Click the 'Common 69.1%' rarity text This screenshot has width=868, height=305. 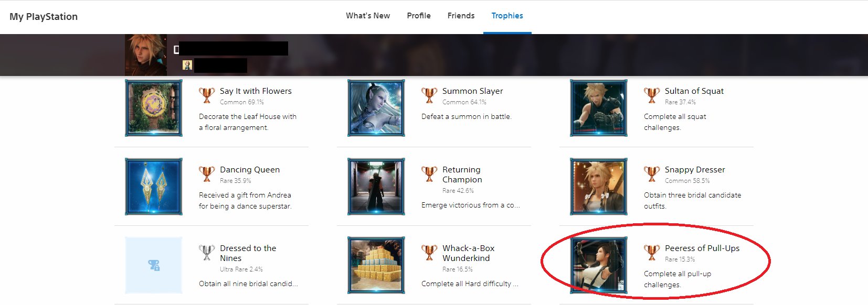[x=242, y=102]
